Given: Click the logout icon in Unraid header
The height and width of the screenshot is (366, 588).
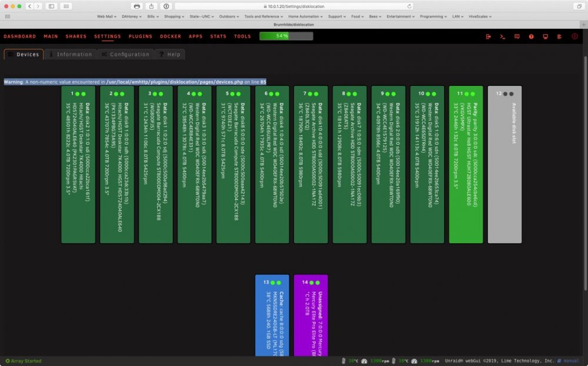Looking at the screenshot, I should pyautogui.click(x=488, y=36).
